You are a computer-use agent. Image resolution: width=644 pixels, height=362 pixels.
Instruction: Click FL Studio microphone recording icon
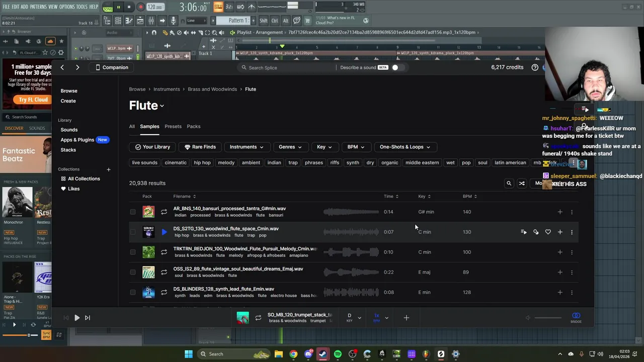[173, 21]
